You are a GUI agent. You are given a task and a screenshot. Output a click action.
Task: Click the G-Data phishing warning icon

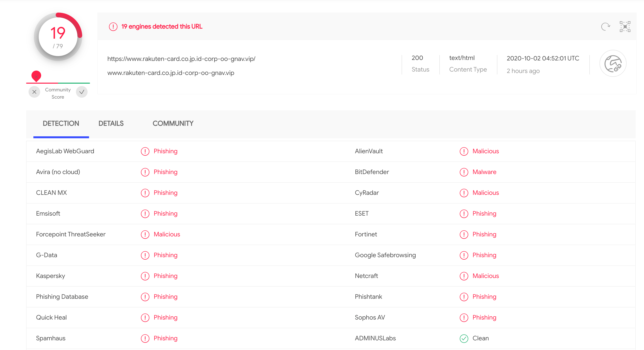tap(145, 255)
